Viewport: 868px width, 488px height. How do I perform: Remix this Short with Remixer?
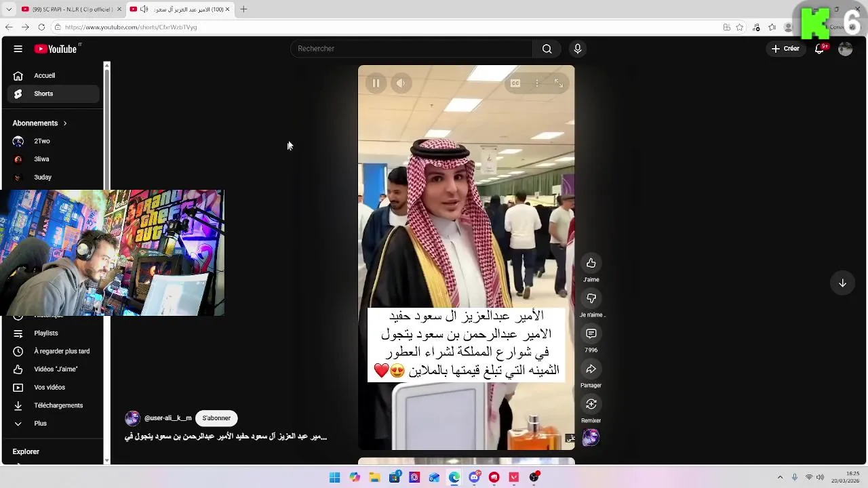591,404
